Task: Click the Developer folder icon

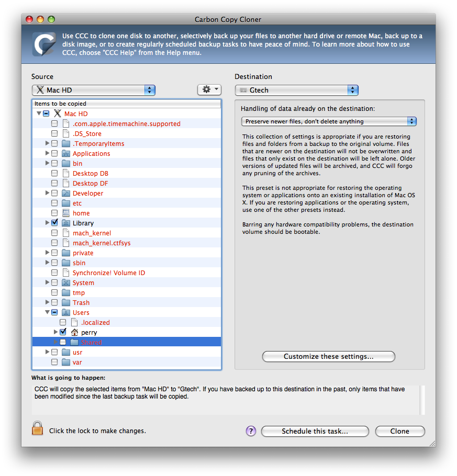Action: (x=66, y=194)
